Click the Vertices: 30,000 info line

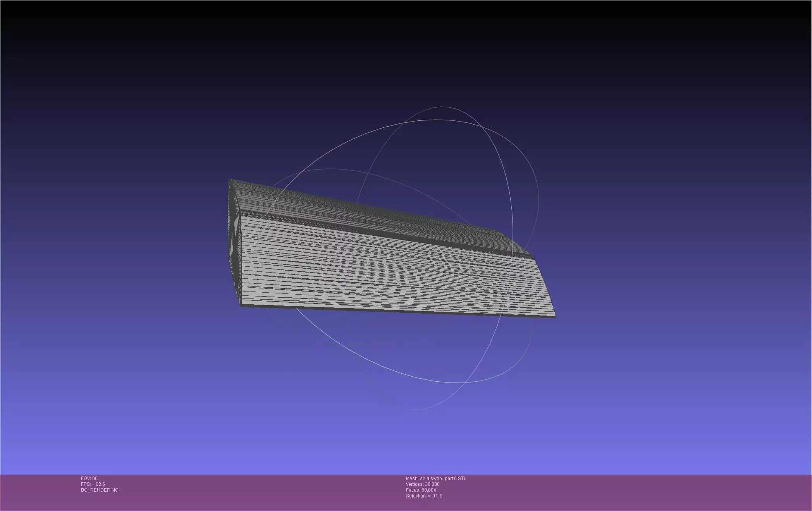pos(423,484)
